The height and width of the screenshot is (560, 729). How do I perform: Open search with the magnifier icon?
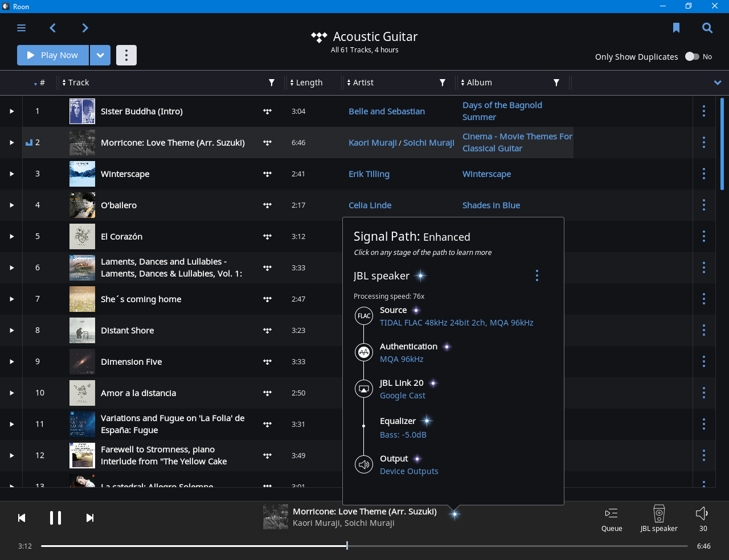click(x=707, y=28)
